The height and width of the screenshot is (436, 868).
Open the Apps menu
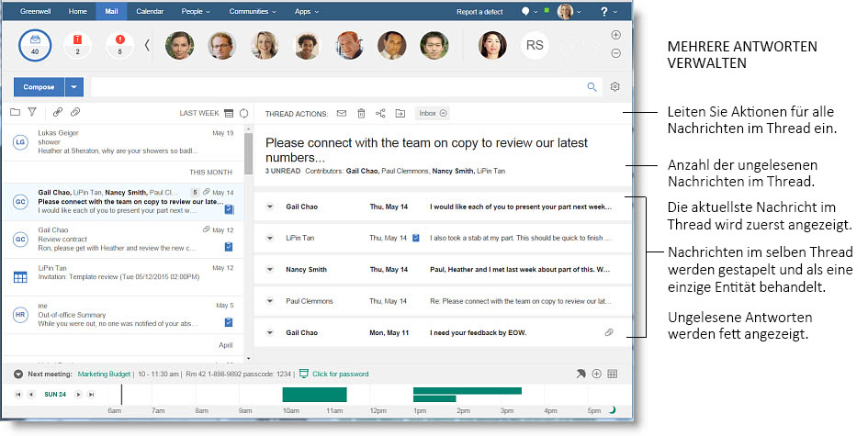tap(307, 11)
